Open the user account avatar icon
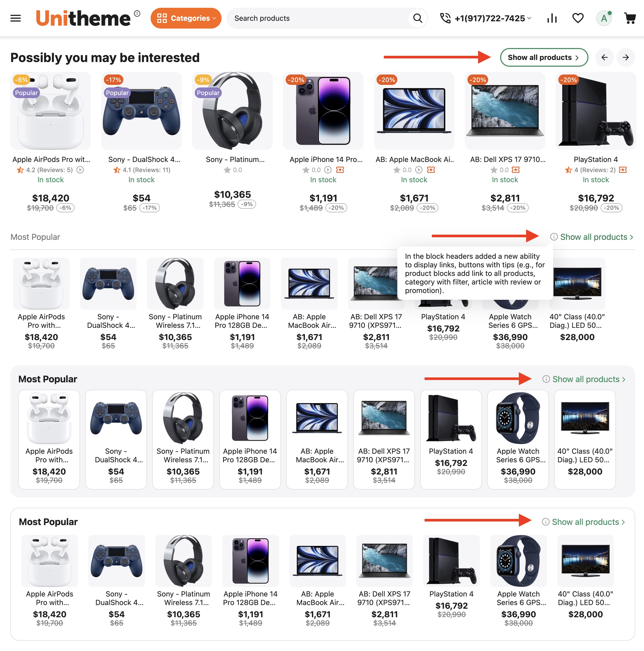644x651 pixels. point(604,18)
